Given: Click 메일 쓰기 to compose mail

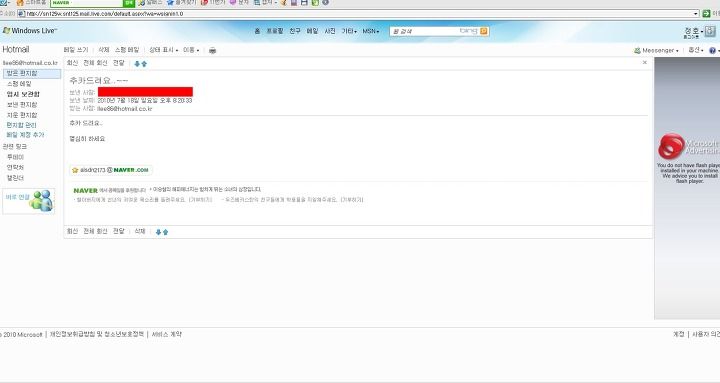Looking at the screenshot, I should coord(76,50).
